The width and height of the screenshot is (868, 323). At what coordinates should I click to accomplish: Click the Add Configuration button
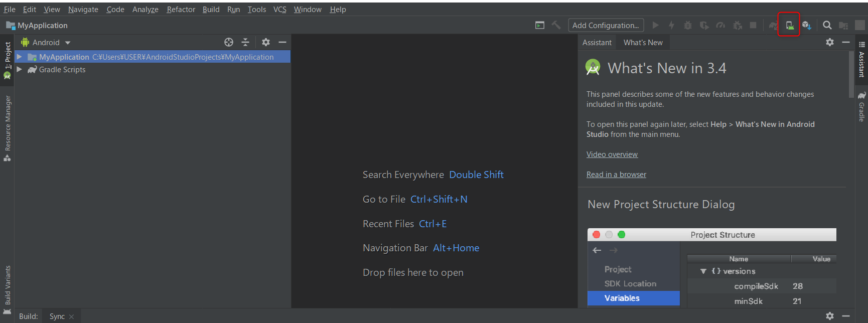(606, 25)
